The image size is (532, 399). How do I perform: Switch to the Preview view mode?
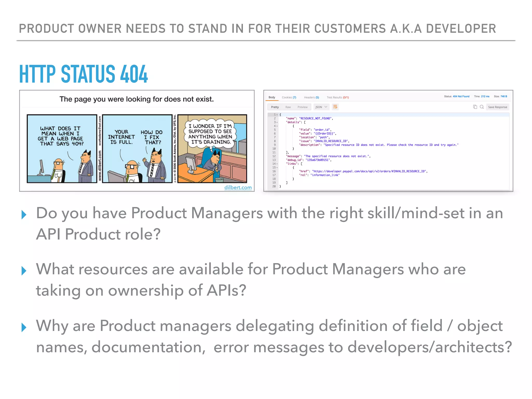click(x=302, y=107)
